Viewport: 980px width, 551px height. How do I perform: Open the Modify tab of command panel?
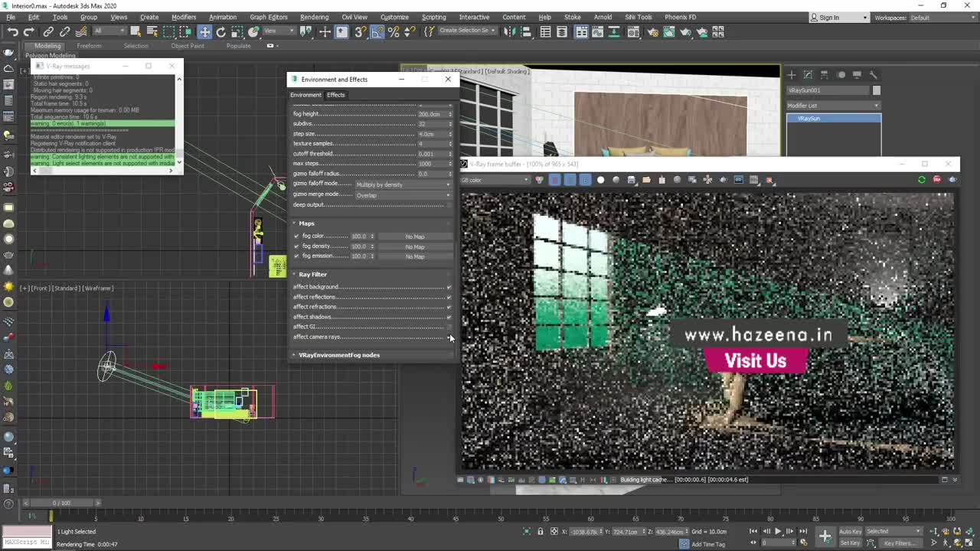[808, 74]
